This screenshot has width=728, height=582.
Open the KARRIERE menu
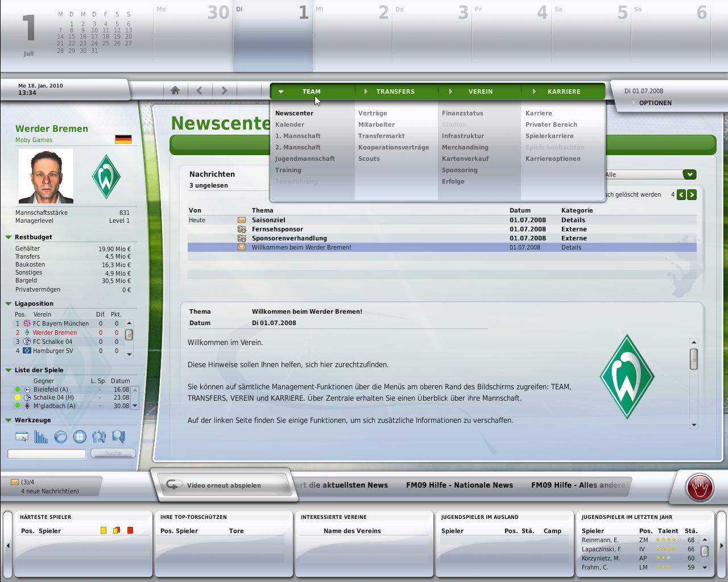point(564,92)
